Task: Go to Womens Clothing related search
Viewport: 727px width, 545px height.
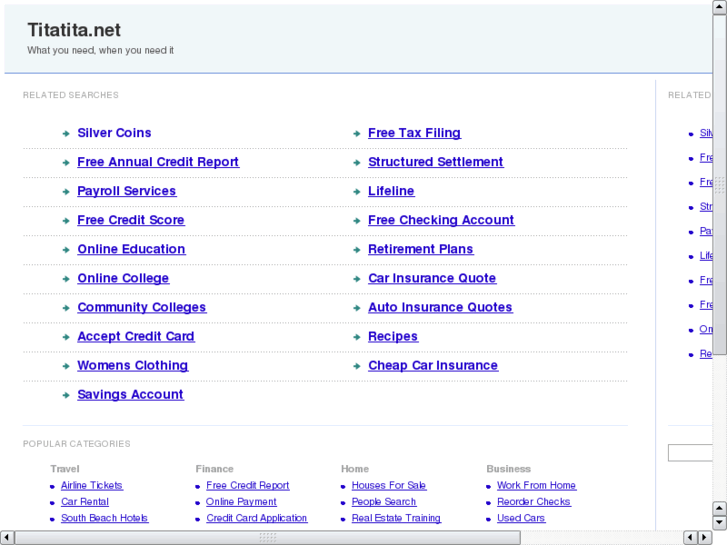Action: [x=132, y=365]
